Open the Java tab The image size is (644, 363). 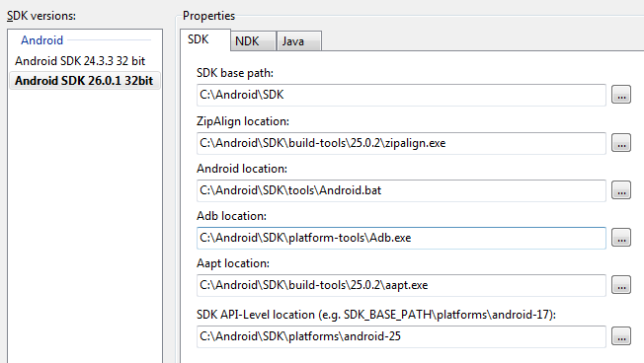pyautogui.click(x=299, y=41)
